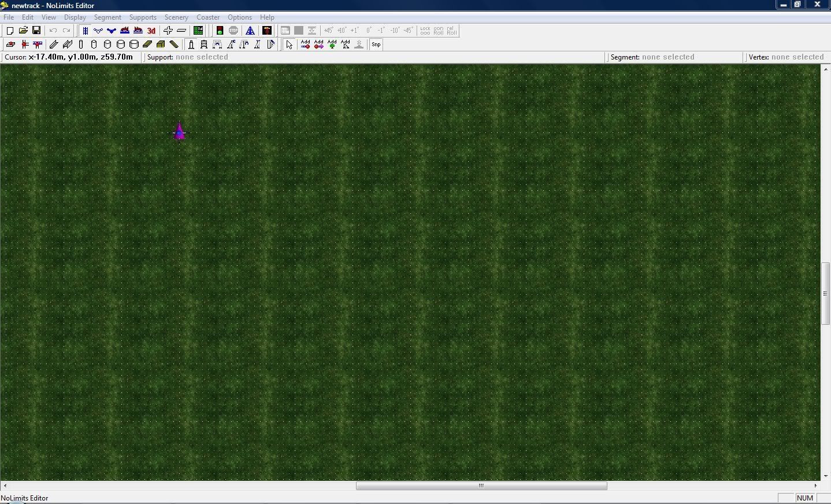Click Add tree scenery icon

(x=332, y=45)
